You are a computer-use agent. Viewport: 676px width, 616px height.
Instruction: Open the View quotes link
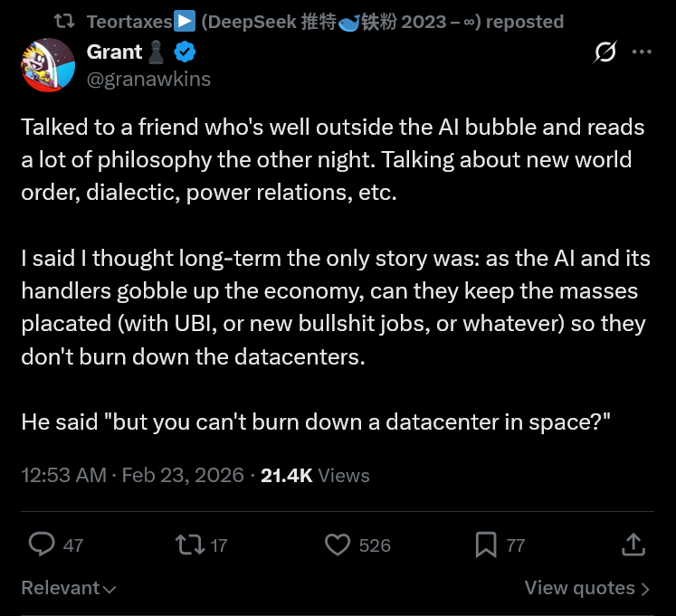point(586,588)
